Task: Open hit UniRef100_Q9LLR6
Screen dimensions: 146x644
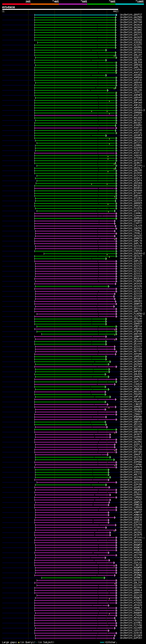Action: [x=131, y=90]
